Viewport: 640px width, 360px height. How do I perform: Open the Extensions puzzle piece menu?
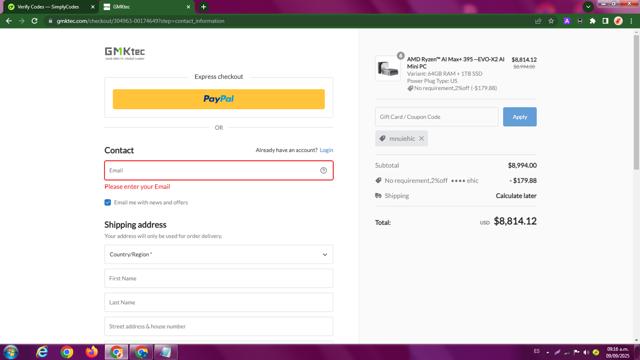593,21
